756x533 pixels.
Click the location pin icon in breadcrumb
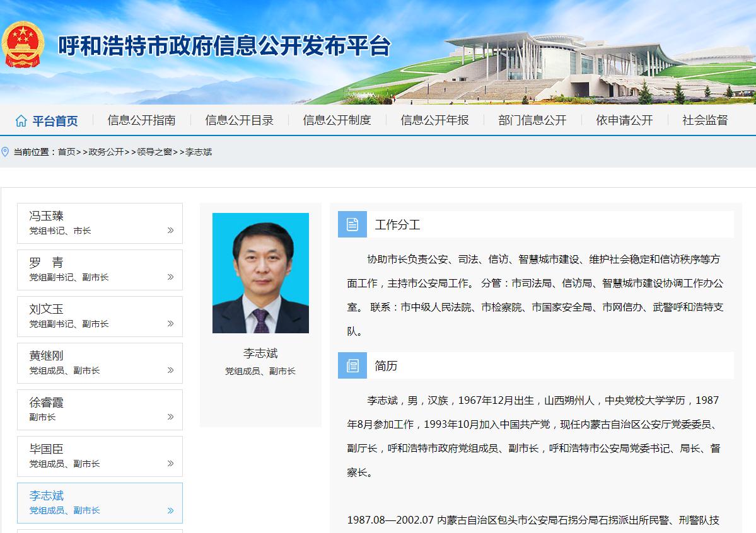[6, 152]
